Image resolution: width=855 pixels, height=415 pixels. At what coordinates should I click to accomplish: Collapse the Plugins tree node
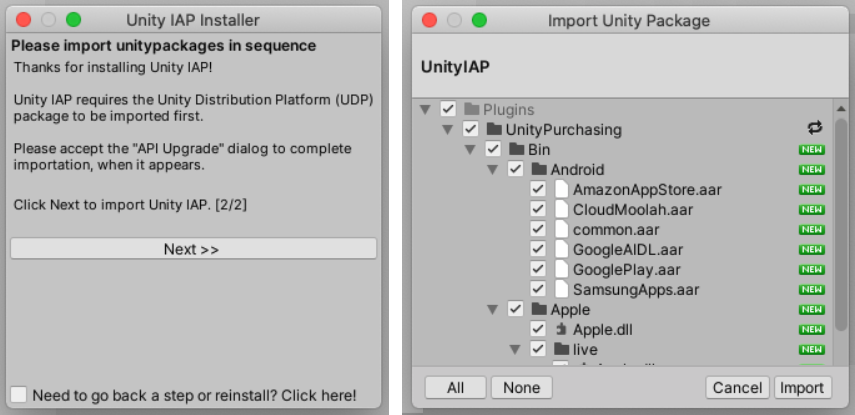click(x=425, y=110)
